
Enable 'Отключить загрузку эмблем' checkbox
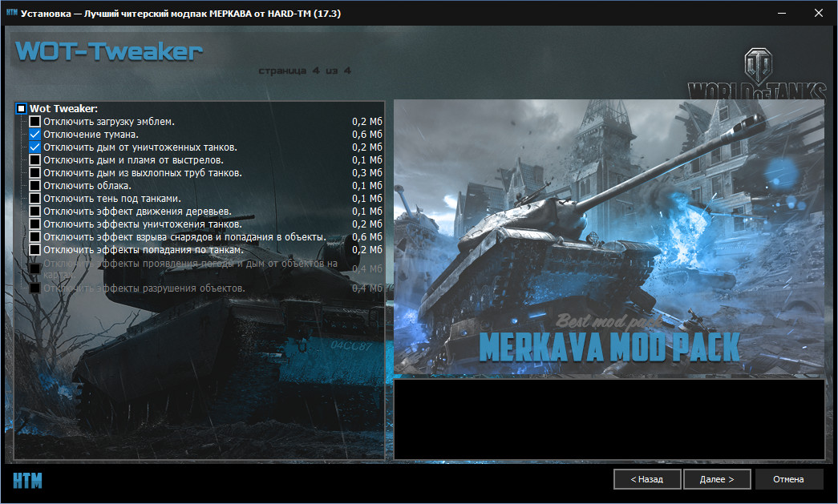click(34, 121)
